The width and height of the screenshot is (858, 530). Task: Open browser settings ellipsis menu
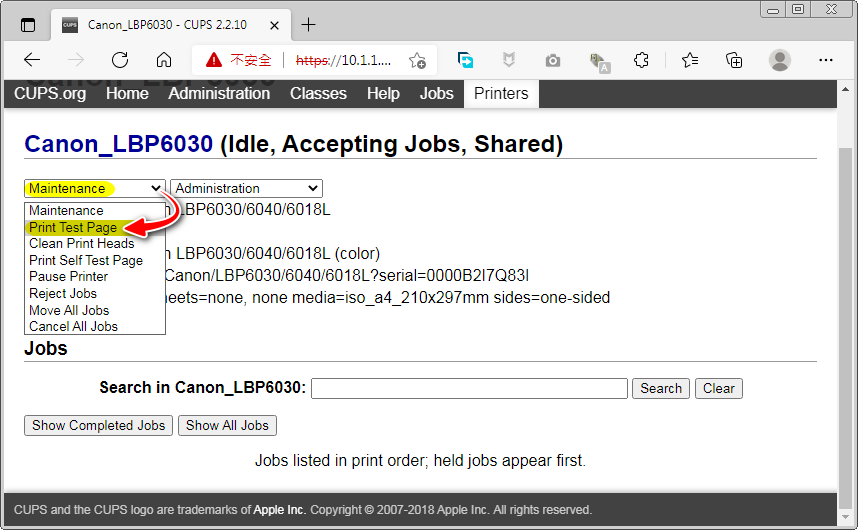(x=826, y=60)
